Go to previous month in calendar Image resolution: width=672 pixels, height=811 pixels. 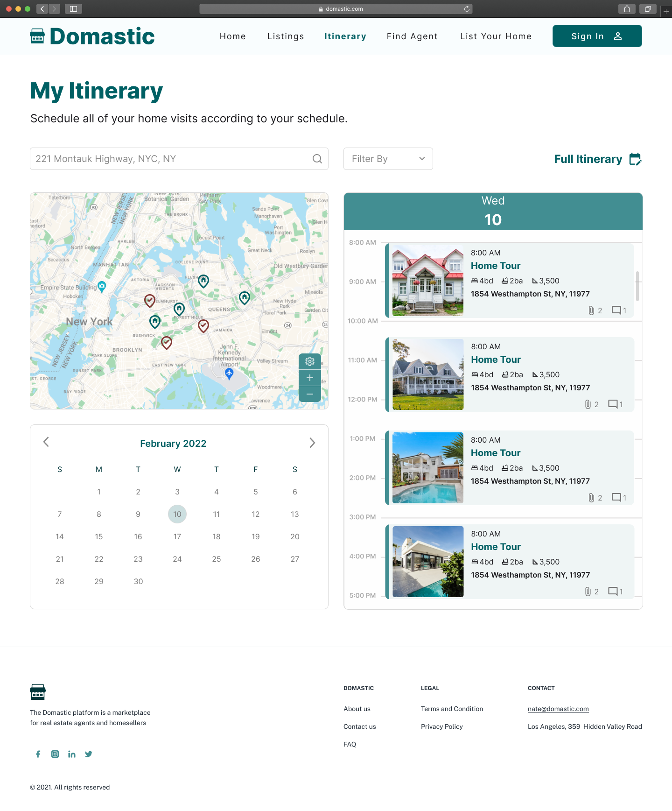tap(46, 442)
